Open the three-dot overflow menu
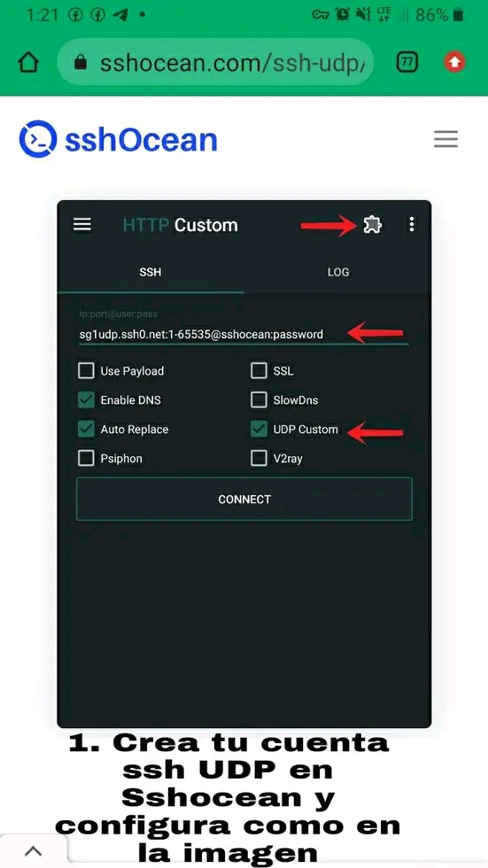 (x=411, y=224)
